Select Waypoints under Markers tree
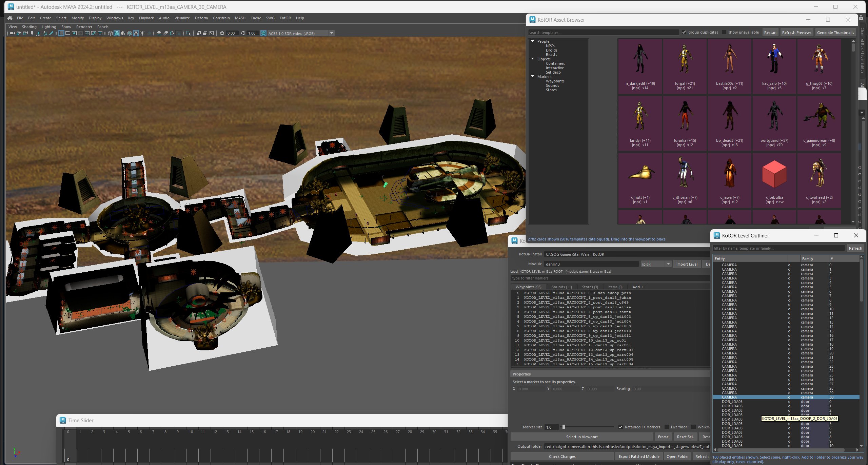Screen dimensions: 868x465 click(x=555, y=81)
